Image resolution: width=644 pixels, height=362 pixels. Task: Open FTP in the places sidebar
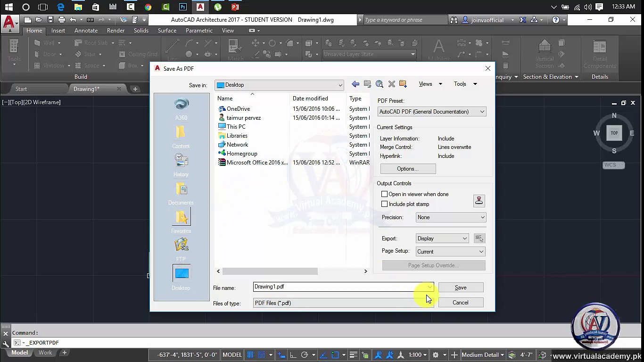pyautogui.click(x=181, y=250)
